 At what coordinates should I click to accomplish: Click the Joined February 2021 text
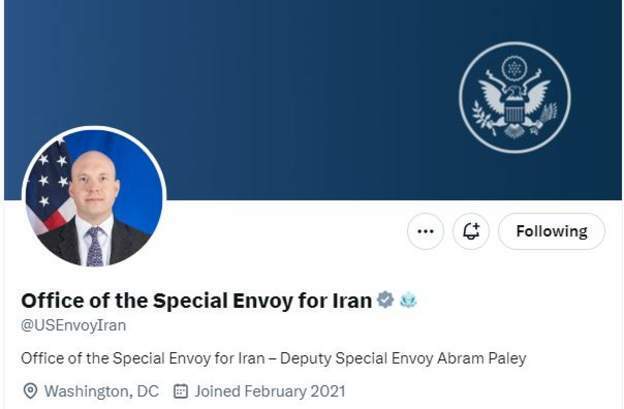pos(270,391)
